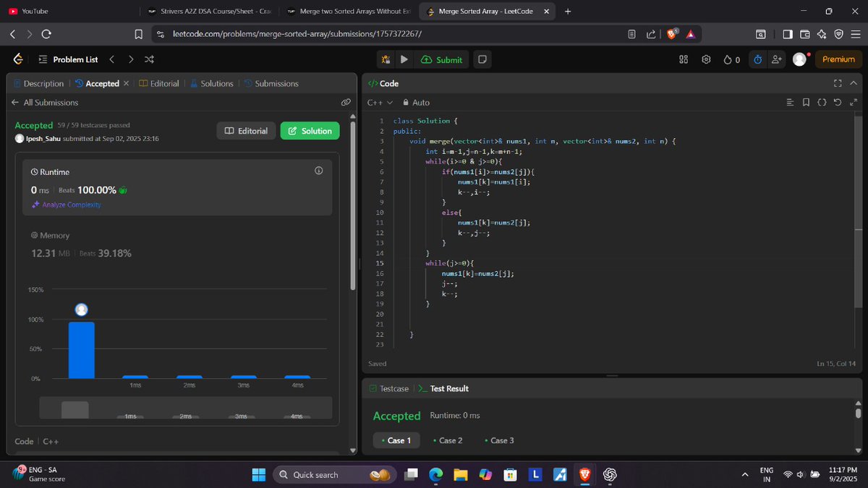Reset code with undo arrow icon
The width and height of the screenshot is (868, 488).
[x=838, y=103]
